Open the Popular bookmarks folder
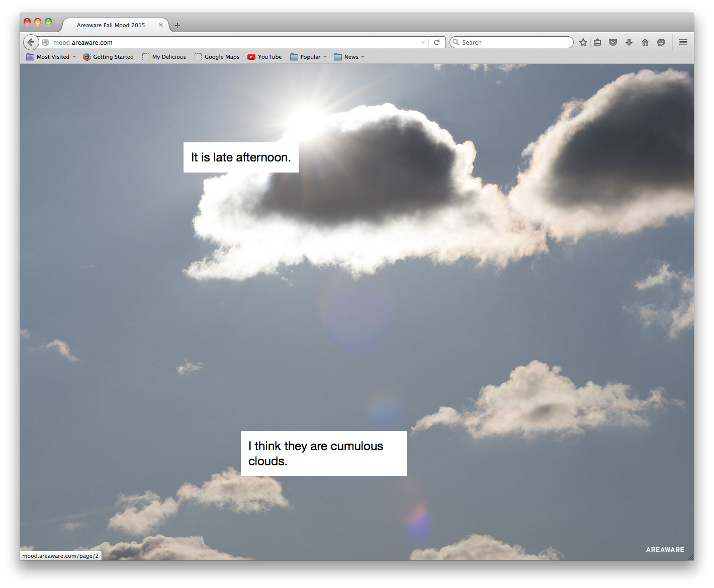The width and height of the screenshot is (714, 588). pyautogui.click(x=309, y=57)
